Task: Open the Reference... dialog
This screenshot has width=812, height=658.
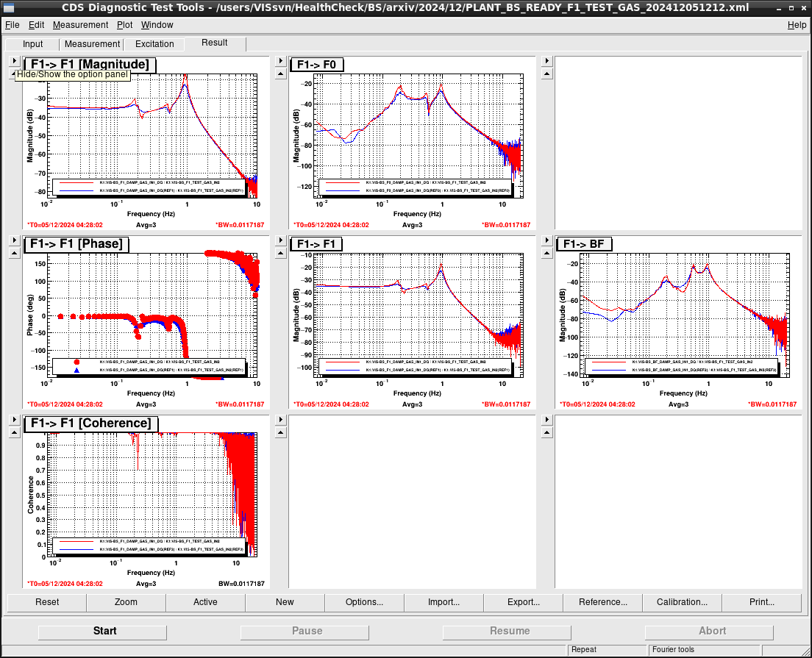Action: [603, 602]
